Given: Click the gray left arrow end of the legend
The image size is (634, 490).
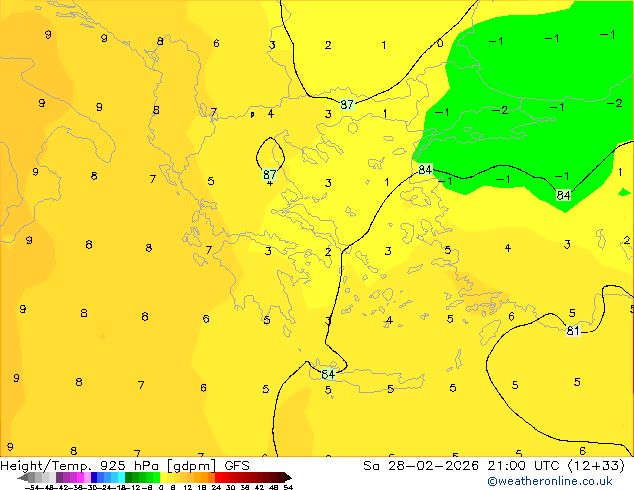Looking at the screenshot, I should 23,478.
